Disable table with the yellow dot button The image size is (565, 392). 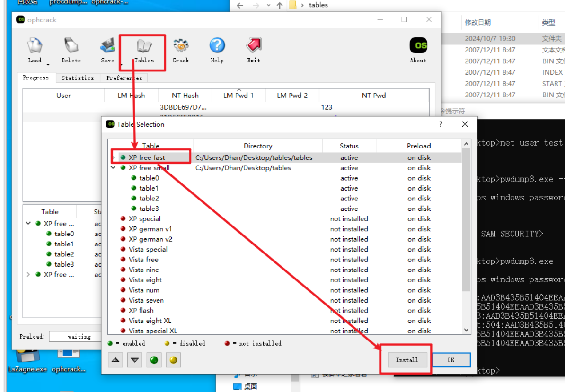coord(173,360)
